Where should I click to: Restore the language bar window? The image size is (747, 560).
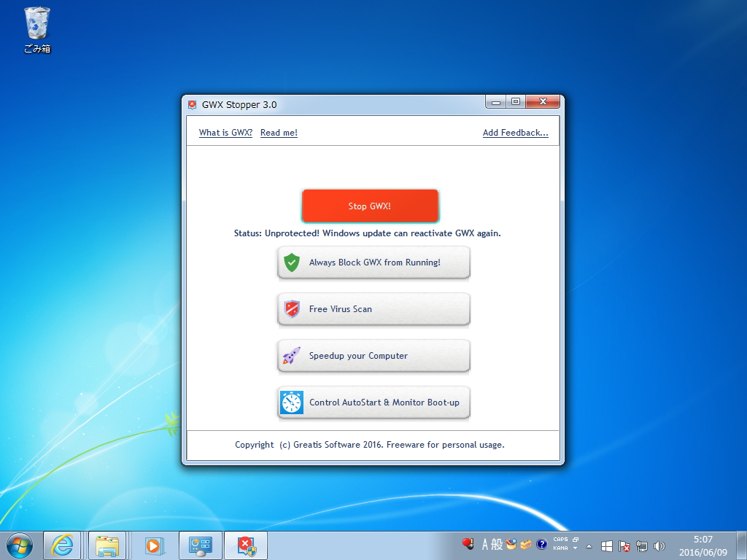coord(576,540)
